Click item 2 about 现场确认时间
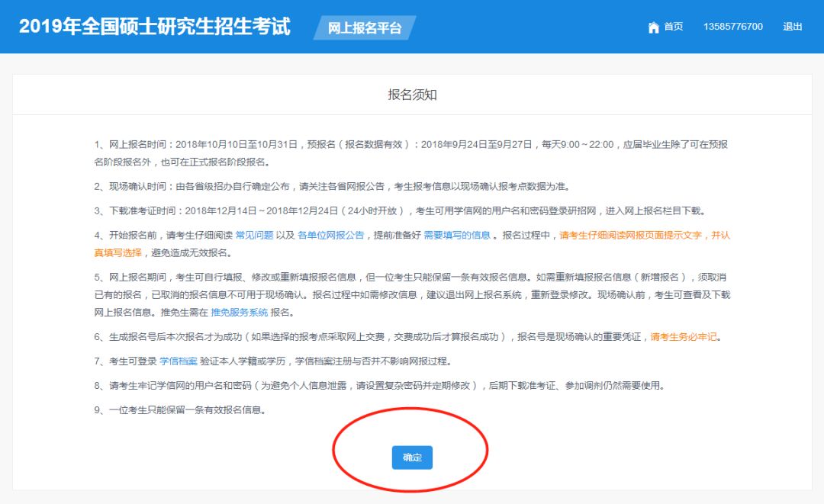824x504 pixels. (332, 186)
